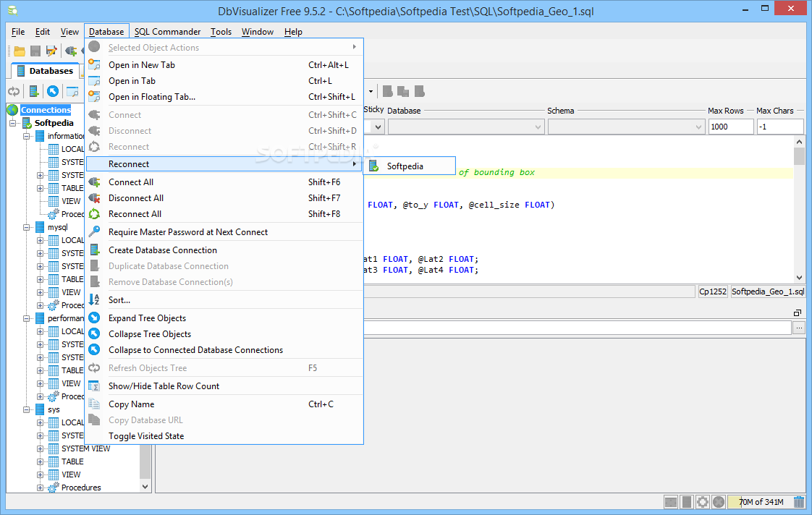The width and height of the screenshot is (812, 515).
Task: Click the restore-panel icon above the ellipsis button
Action: pyautogui.click(x=798, y=312)
